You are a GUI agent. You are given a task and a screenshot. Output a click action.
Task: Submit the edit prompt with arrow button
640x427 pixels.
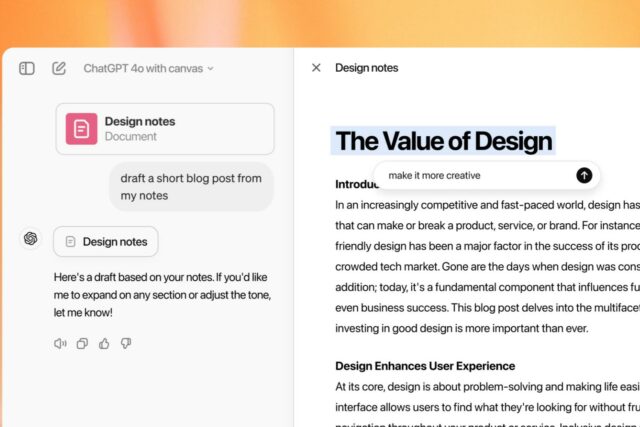click(584, 175)
